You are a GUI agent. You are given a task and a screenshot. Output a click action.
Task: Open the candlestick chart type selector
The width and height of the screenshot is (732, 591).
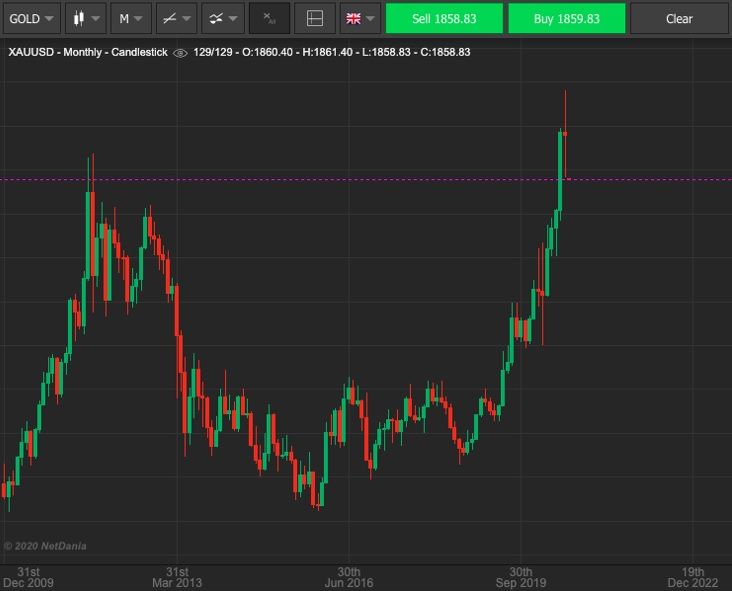(84, 18)
